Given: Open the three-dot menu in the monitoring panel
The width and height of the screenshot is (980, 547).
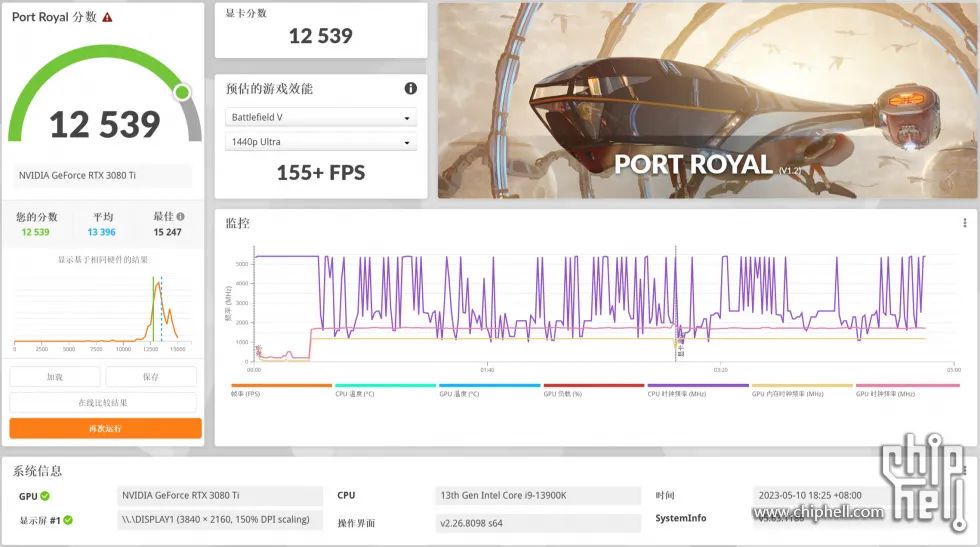Looking at the screenshot, I should [x=964, y=223].
